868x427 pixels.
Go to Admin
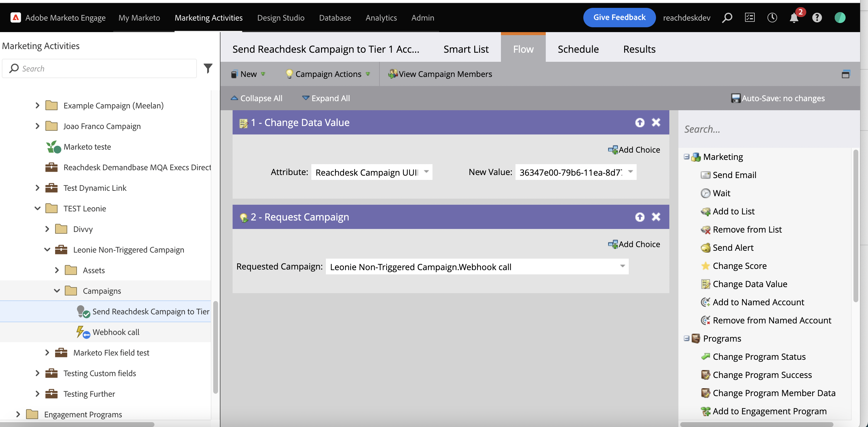click(422, 18)
